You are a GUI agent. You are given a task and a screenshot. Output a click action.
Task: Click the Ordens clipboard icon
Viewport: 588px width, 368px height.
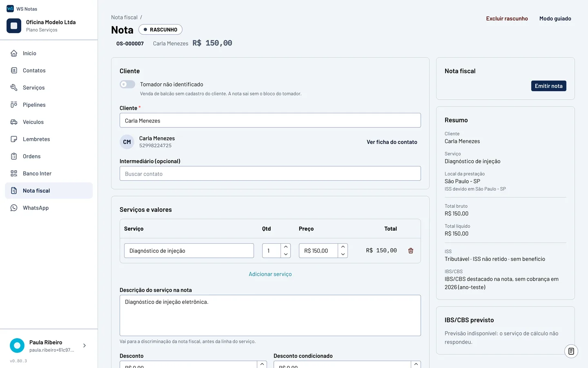pyautogui.click(x=14, y=156)
